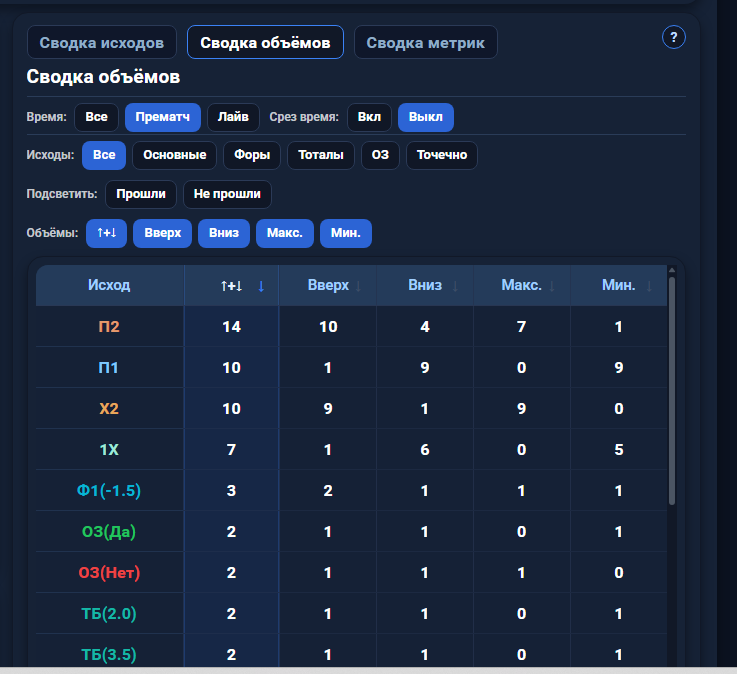Turn Срез время to Вкл
The width and height of the screenshot is (737, 674).
pyautogui.click(x=369, y=117)
